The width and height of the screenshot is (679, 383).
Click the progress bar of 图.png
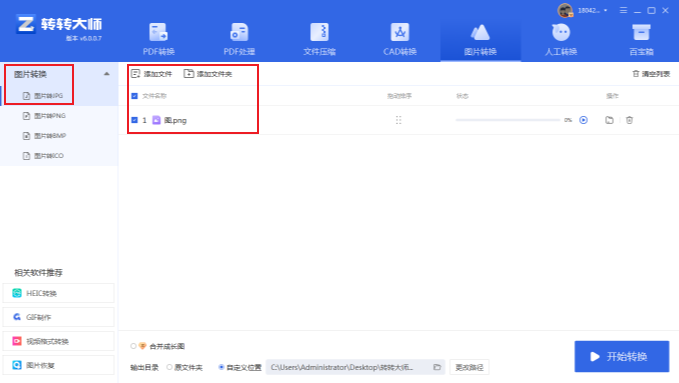[508, 120]
